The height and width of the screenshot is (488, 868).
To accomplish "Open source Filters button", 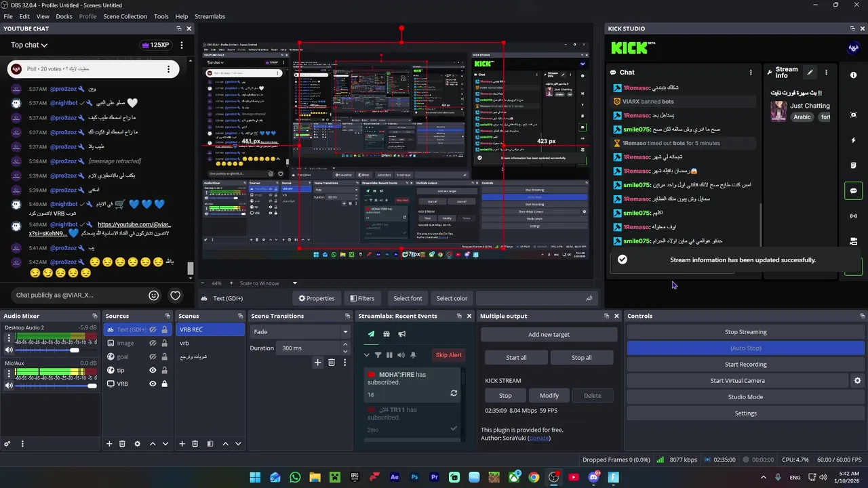I will [362, 298].
